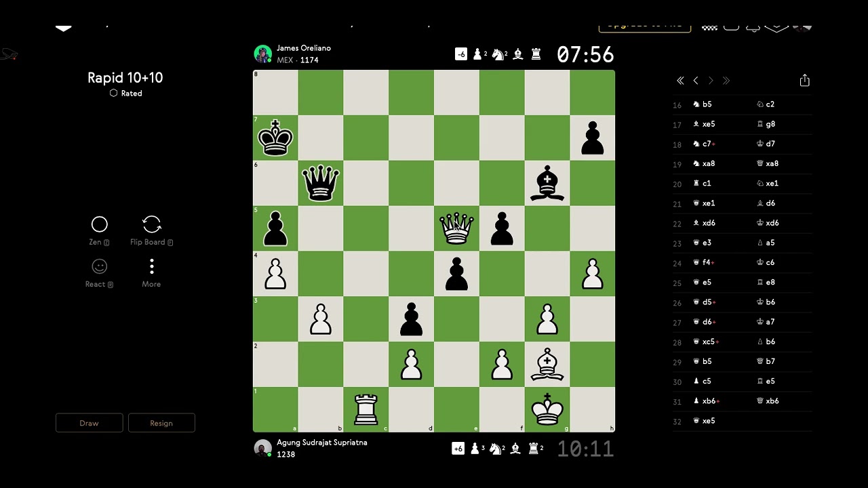
Task: Select move 28 white queen xc5+
Action: (x=706, y=342)
